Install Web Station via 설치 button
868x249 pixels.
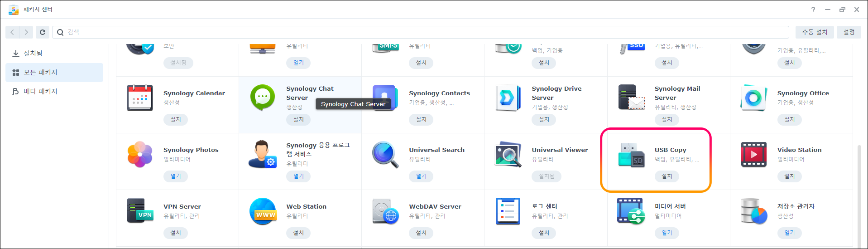coord(298,233)
